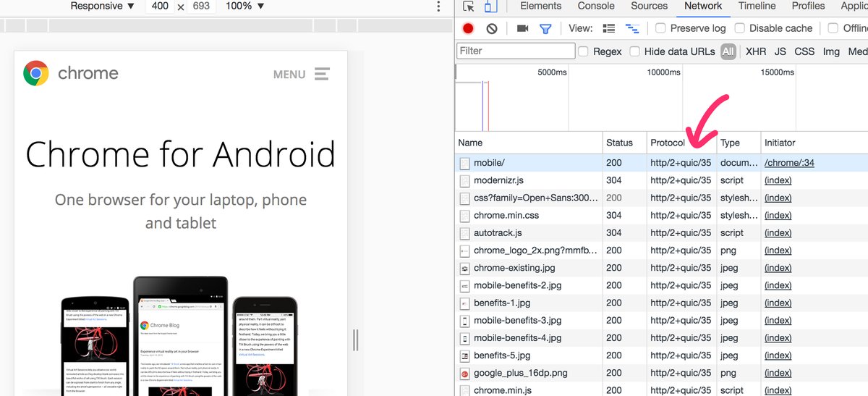Viewport: 868px width, 396px height.
Task: Click the inspect element cursor icon
Action: pos(469,7)
